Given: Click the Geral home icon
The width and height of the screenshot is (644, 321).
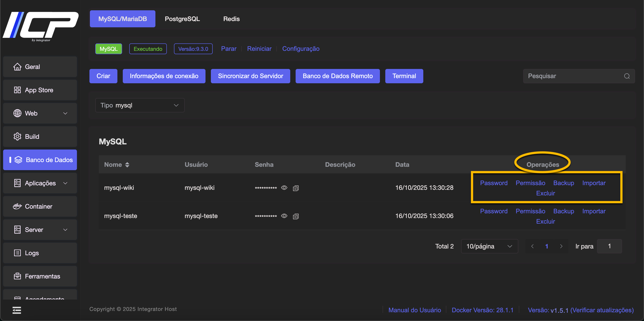Looking at the screenshot, I should pos(17,67).
